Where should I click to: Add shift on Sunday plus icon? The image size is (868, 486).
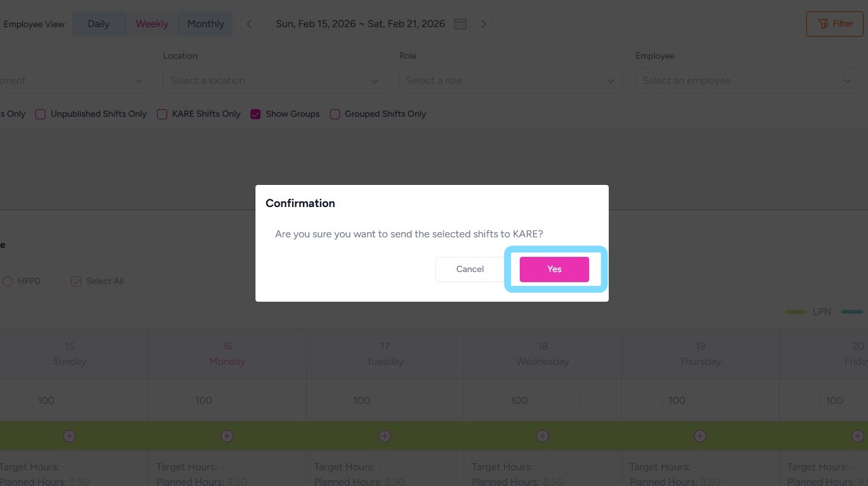(x=69, y=436)
